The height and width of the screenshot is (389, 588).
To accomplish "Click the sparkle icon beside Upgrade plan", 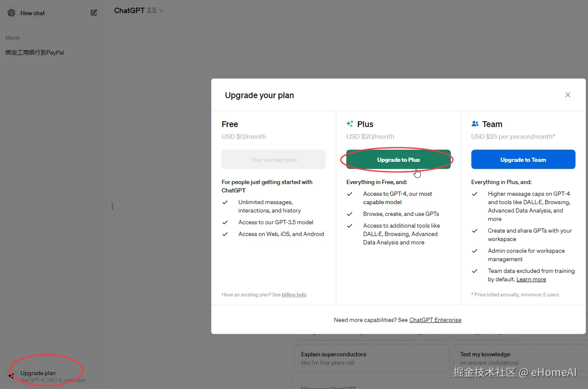I will (x=11, y=376).
